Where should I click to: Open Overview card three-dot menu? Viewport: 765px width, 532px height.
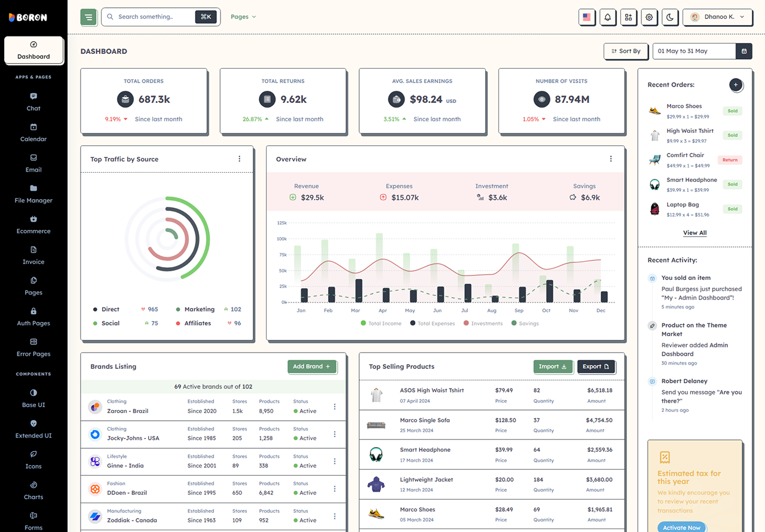(611, 159)
